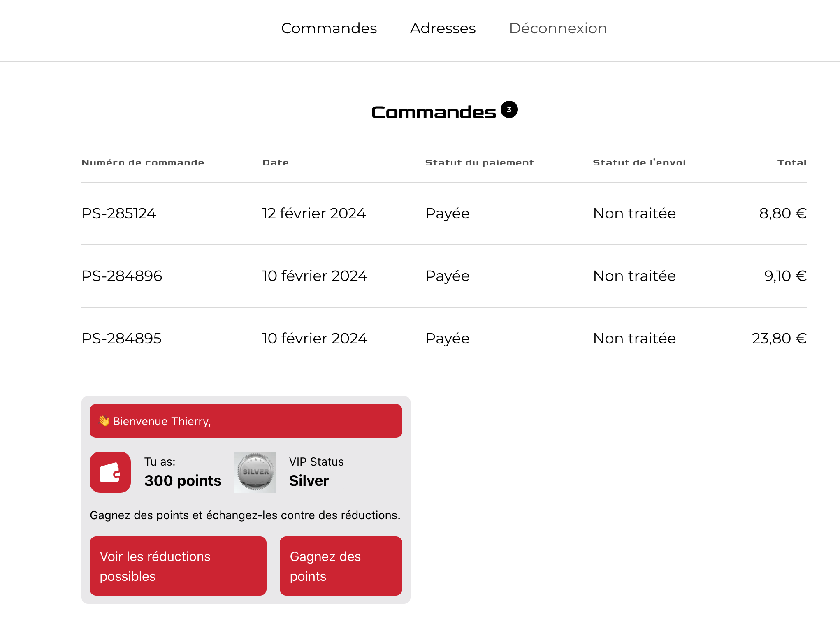
Task: Open order PS-285124
Action: click(x=119, y=213)
